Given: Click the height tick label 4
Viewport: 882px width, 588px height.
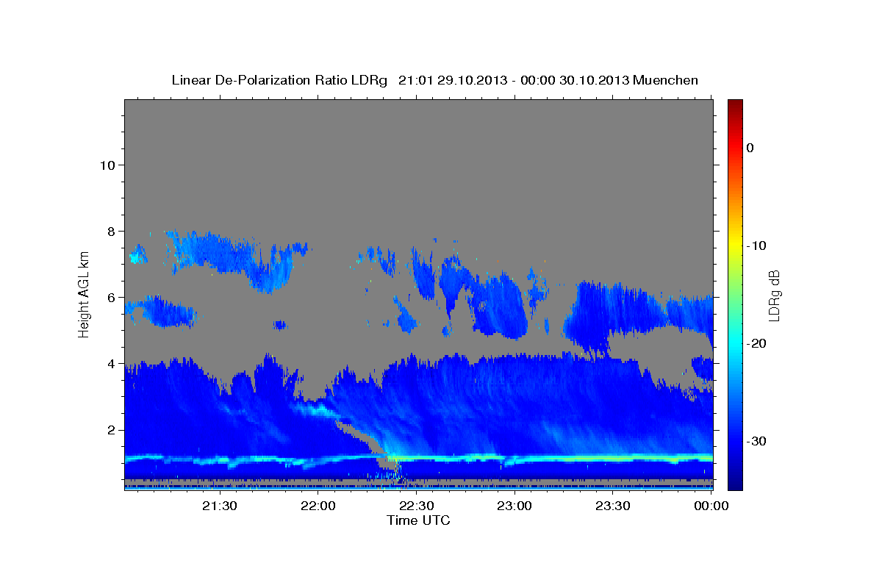Looking at the screenshot, I should pyautogui.click(x=110, y=364).
